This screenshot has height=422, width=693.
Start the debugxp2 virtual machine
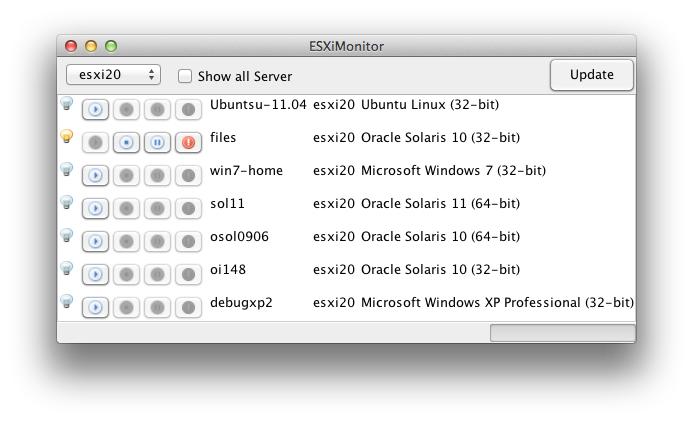click(x=95, y=307)
